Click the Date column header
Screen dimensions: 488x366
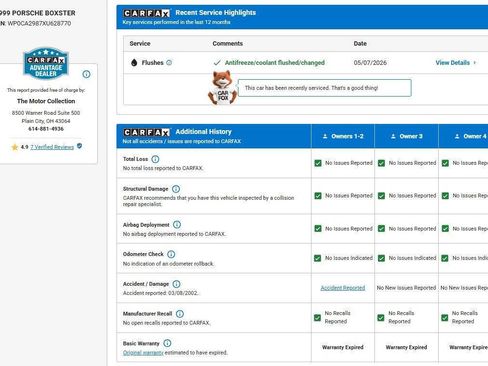coord(360,44)
